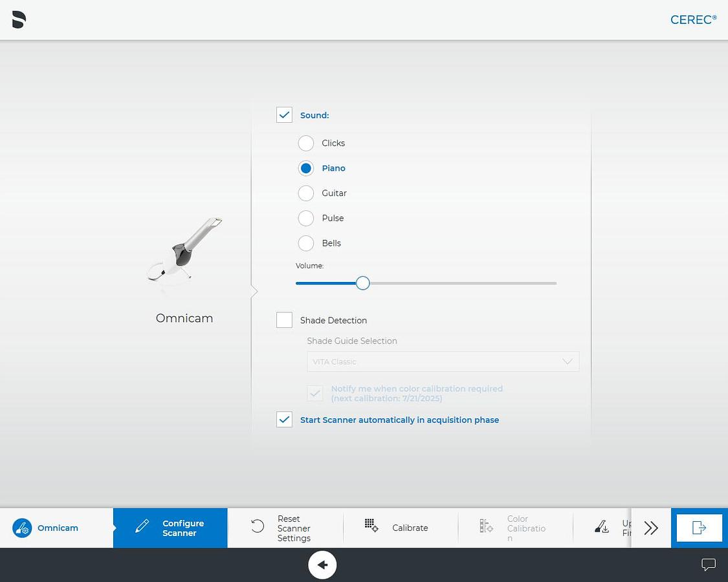Click the Reset Scanner Settings circular arrow icon

click(258, 526)
